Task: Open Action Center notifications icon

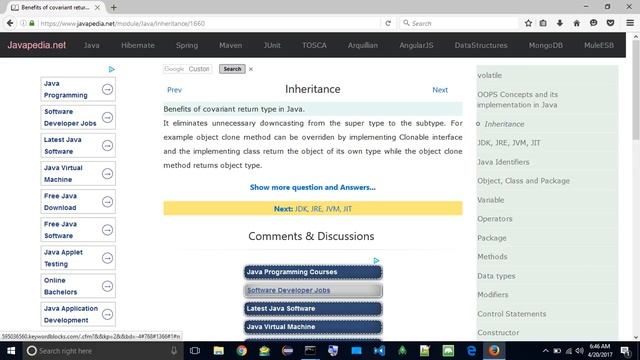Action: coord(625,351)
